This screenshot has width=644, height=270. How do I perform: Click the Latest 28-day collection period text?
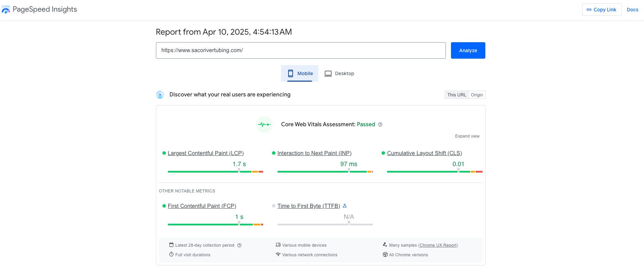[x=205, y=245]
